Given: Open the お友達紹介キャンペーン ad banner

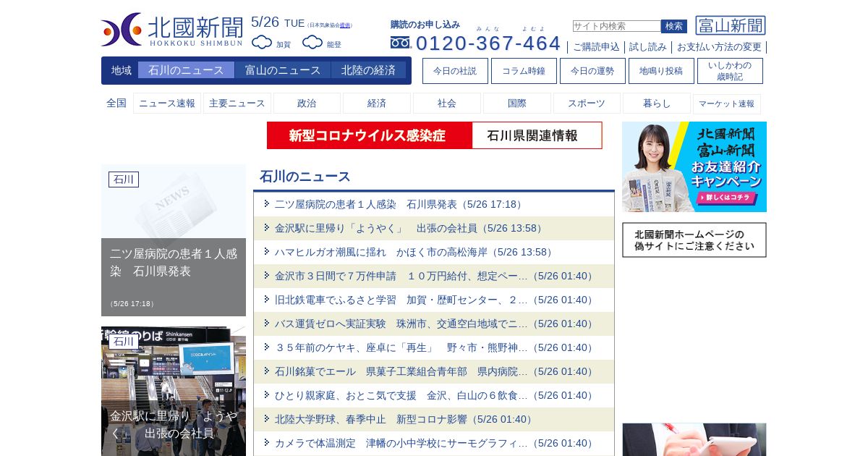Looking at the screenshot, I should pyautogui.click(x=694, y=166).
